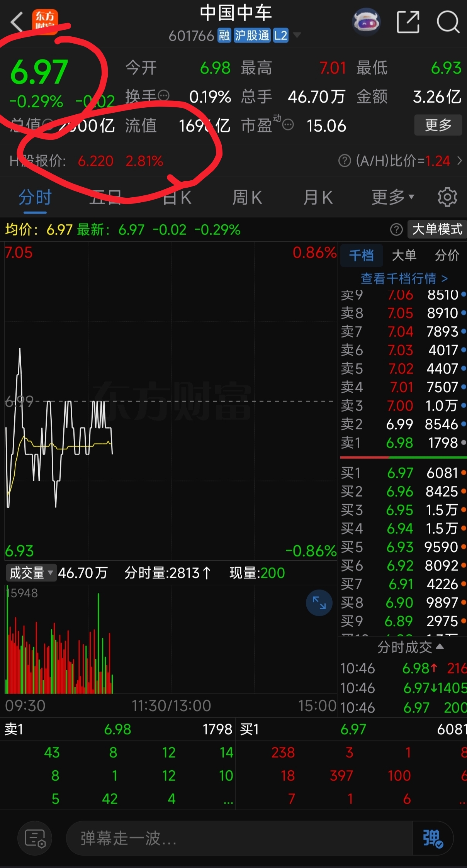
Task: Tap the 分时量:2813 reading
Action: 167,573
